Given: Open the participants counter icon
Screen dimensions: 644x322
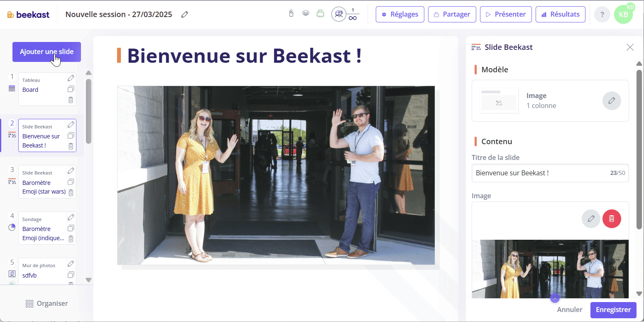Looking at the screenshot, I should click(x=339, y=14).
